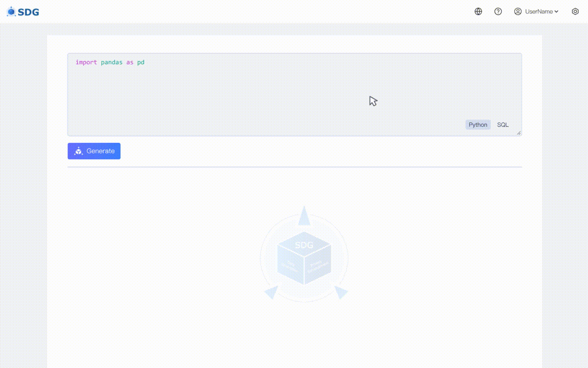Click the user avatar icon beside UserName
The image size is (588, 368).
point(517,11)
